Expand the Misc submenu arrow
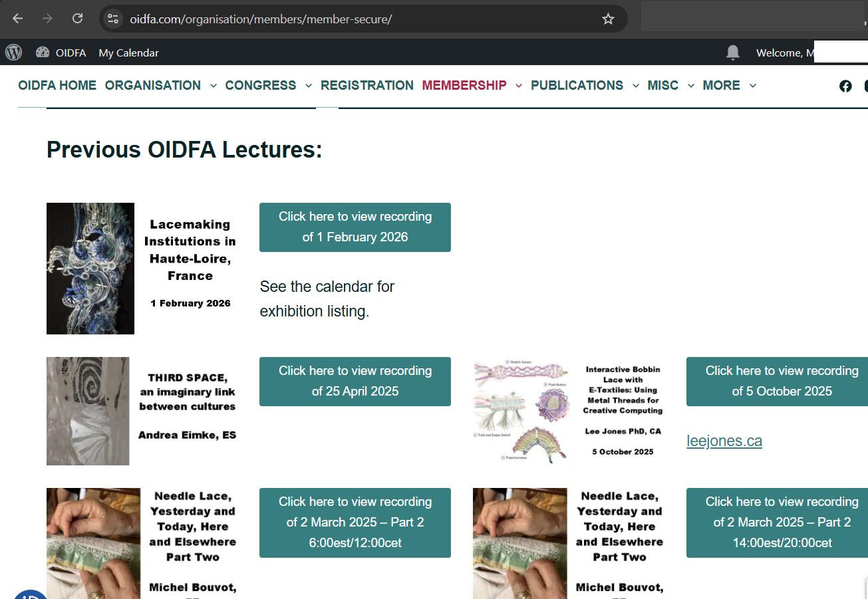The height and width of the screenshot is (599, 868). (x=691, y=86)
